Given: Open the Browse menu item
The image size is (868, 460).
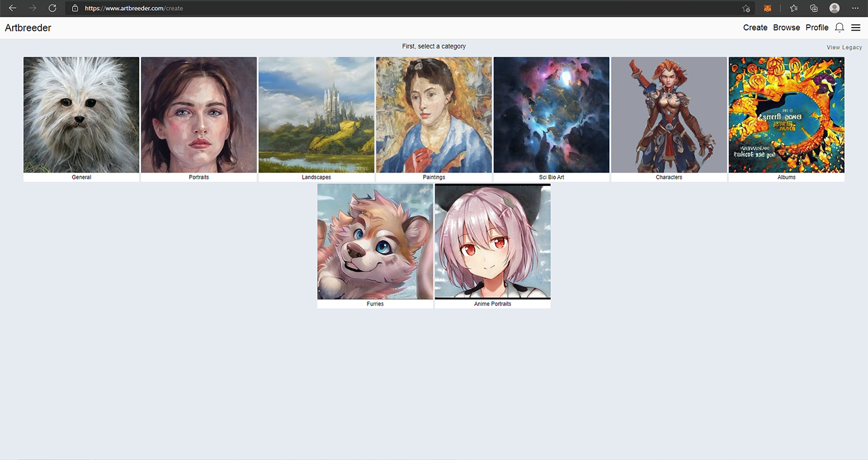Looking at the screenshot, I should (x=786, y=28).
